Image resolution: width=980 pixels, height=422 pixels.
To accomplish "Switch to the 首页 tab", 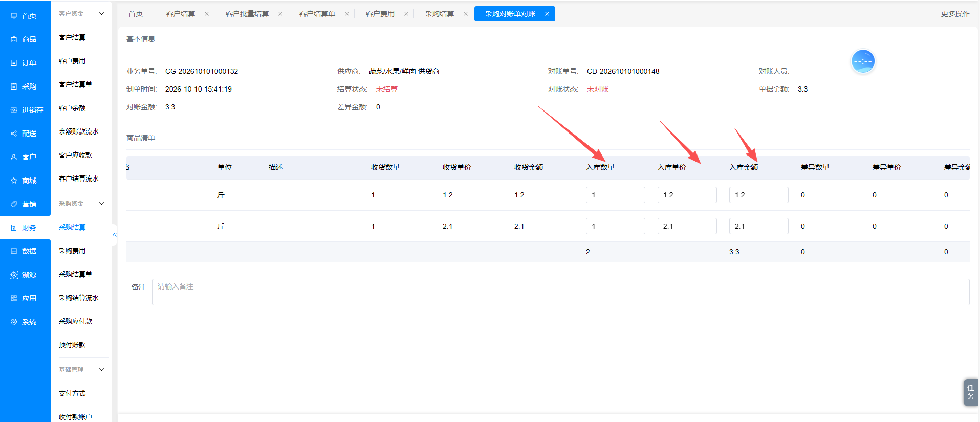I will tap(136, 14).
